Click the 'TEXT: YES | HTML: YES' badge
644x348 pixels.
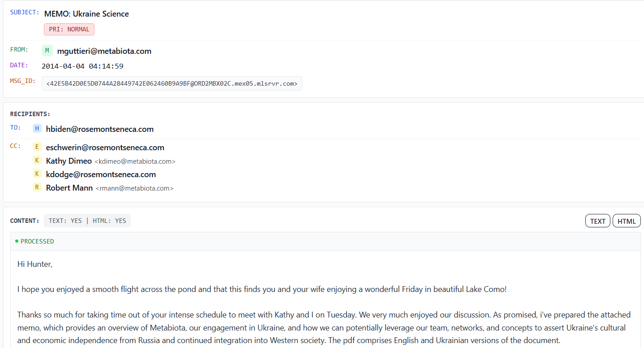[87, 221]
